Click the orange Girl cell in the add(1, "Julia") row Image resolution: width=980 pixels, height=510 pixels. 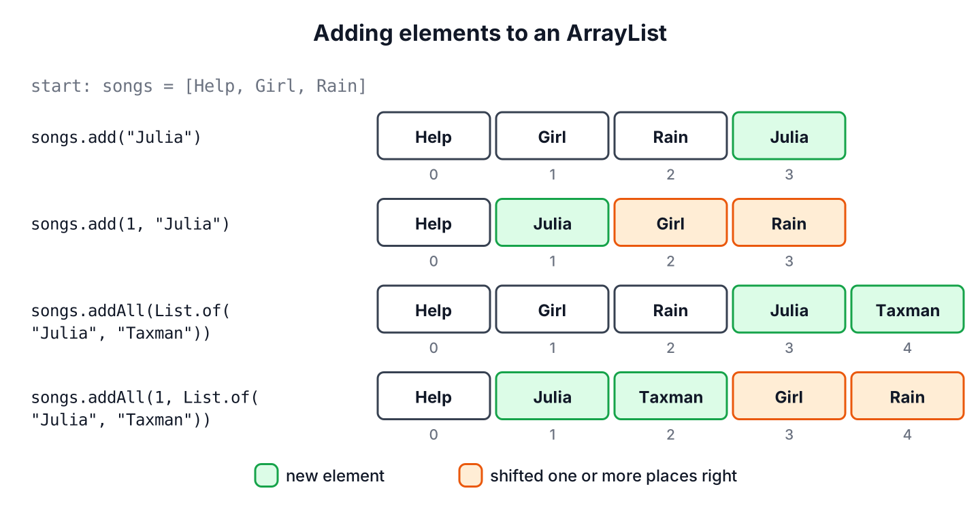click(x=670, y=222)
